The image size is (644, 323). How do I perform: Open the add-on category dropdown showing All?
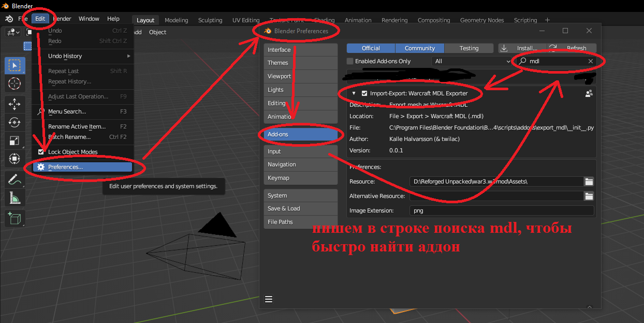pyautogui.click(x=472, y=61)
